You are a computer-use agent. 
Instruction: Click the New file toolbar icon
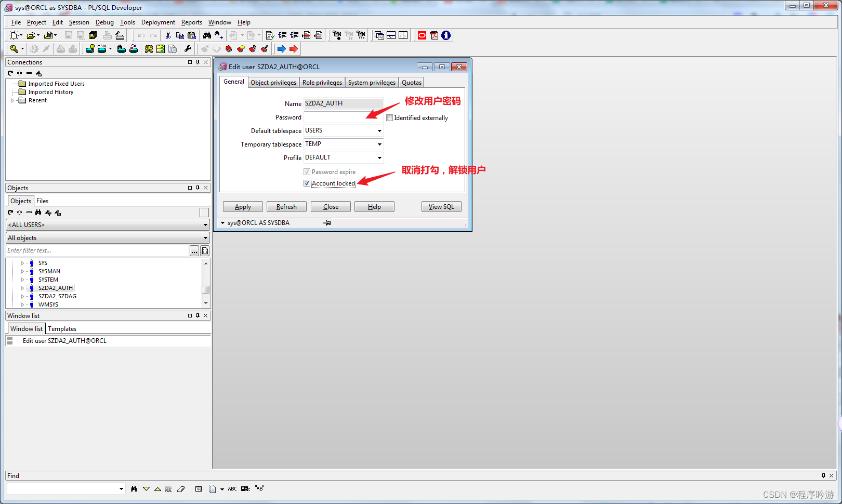tap(15, 35)
